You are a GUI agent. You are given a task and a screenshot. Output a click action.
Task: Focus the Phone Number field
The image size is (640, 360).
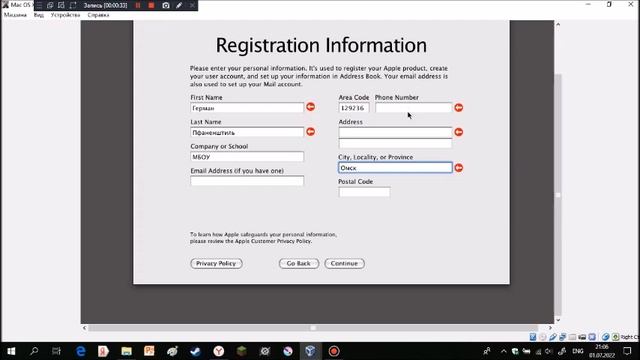coord(413,108)
